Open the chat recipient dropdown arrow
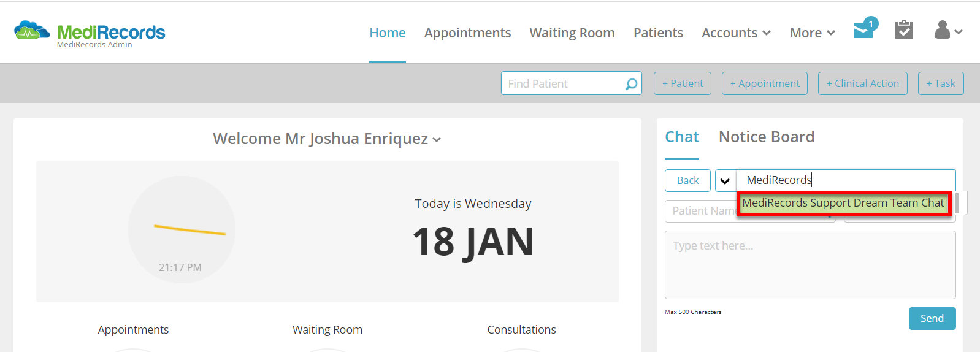This screenshot has height=352, width=980. coord(725,181)
